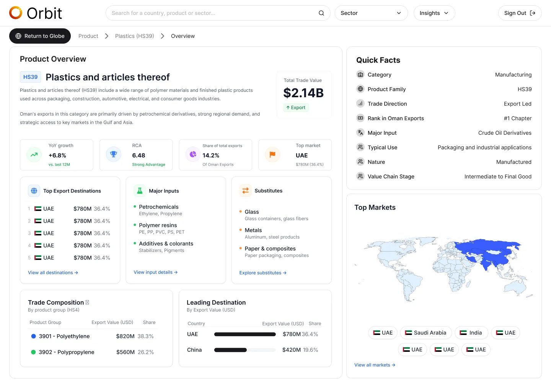Viewport: 551px width, 392px height.
Task: Click the orange flag Top market icon
Action: (x=272, y=155)
